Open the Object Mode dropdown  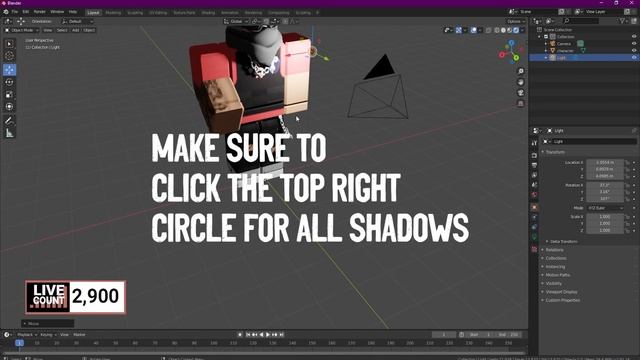[21, 30]
